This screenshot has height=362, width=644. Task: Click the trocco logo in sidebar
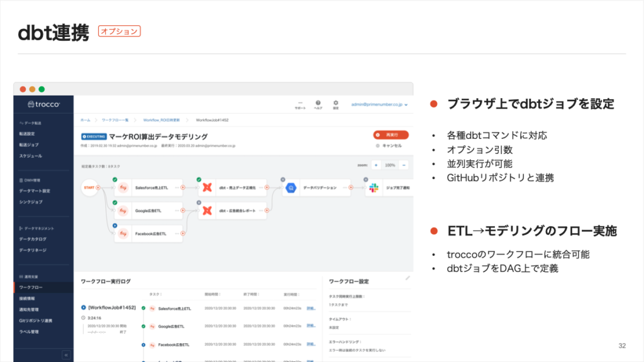43,104
